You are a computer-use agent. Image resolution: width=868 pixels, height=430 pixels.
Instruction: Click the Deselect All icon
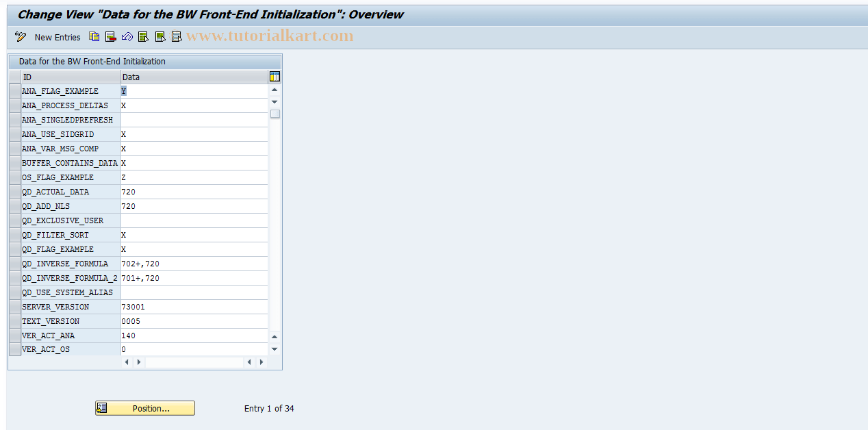click(x=177, y=36)
